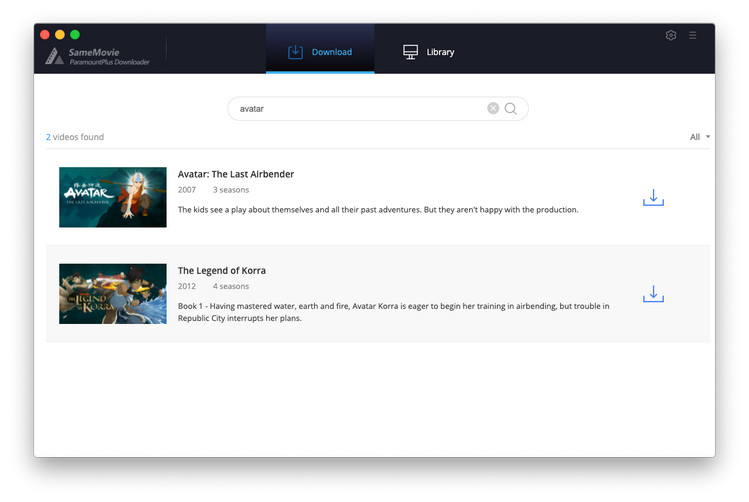The width and height of the screenshot is (749, 502).
Task: Open the Avatar: The Last Airbender title
Action: (x=236, y=174)
